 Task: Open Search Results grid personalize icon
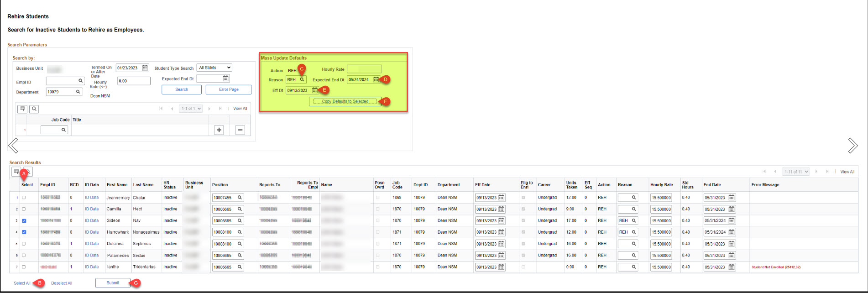[x=16, y=172]
